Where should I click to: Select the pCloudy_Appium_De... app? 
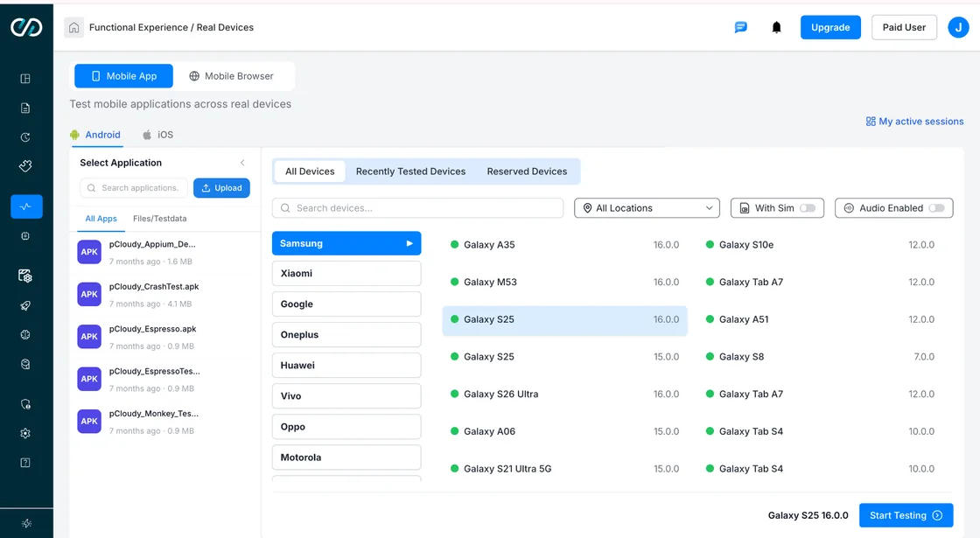[165, 253]
